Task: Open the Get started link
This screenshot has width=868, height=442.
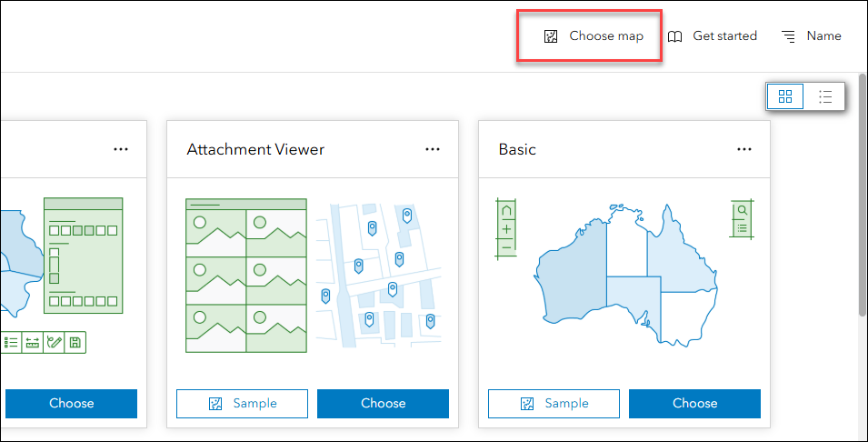Action: pos(724,36)
